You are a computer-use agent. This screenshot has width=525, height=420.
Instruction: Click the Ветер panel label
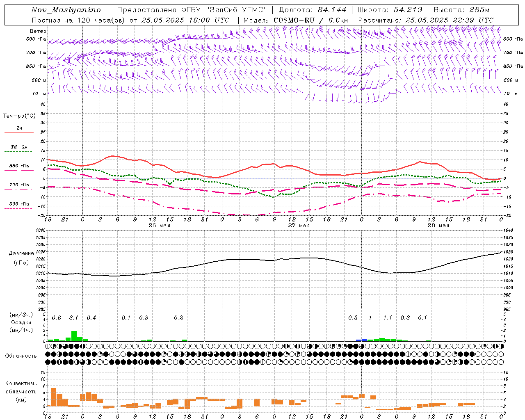(x=38, y=31)
